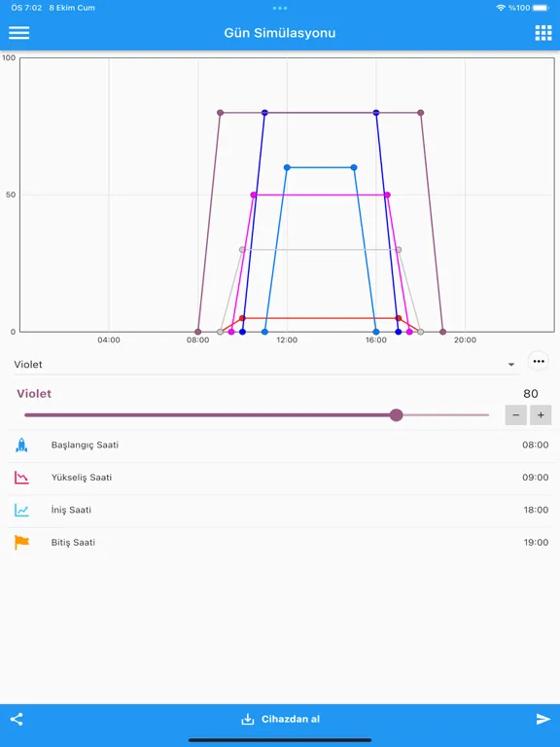Click the orange flag Bitiş Saati icon
This screenshot has height=747, width=560.
click(22, 542)
